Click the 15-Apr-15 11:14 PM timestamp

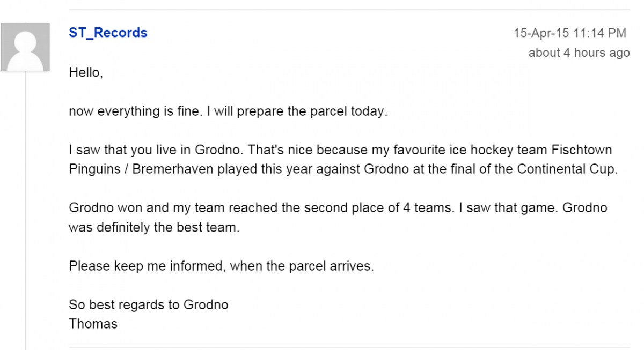[569, 33]
